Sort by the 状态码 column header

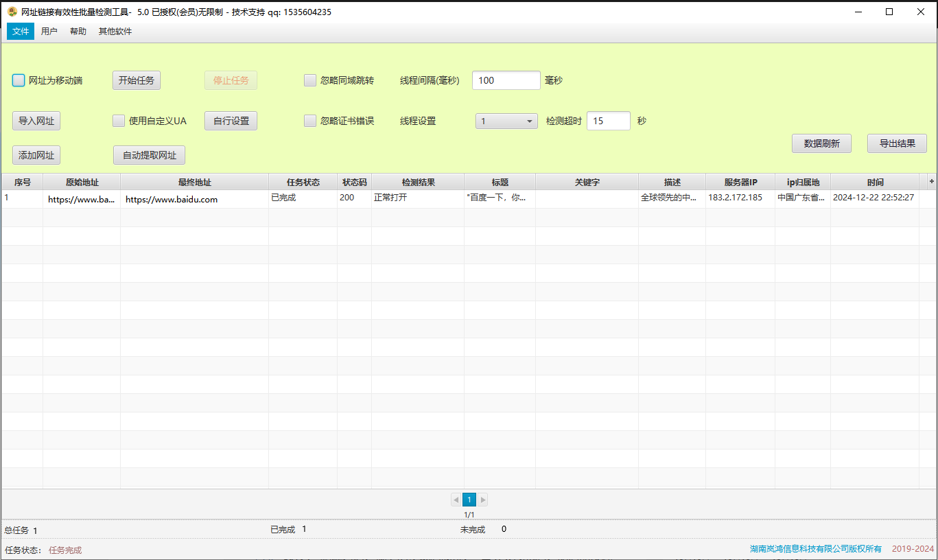[x=354, y=182]
